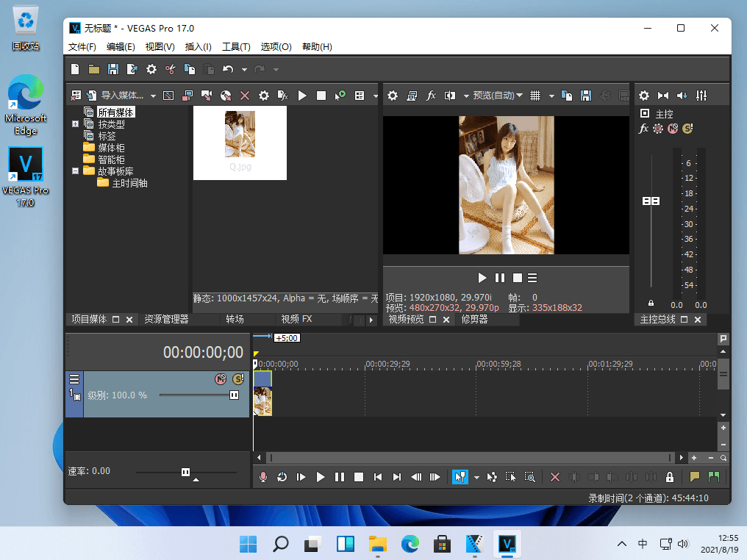Play from start in the transport bar
Screen dimensions: 747x560
[301, 477]
